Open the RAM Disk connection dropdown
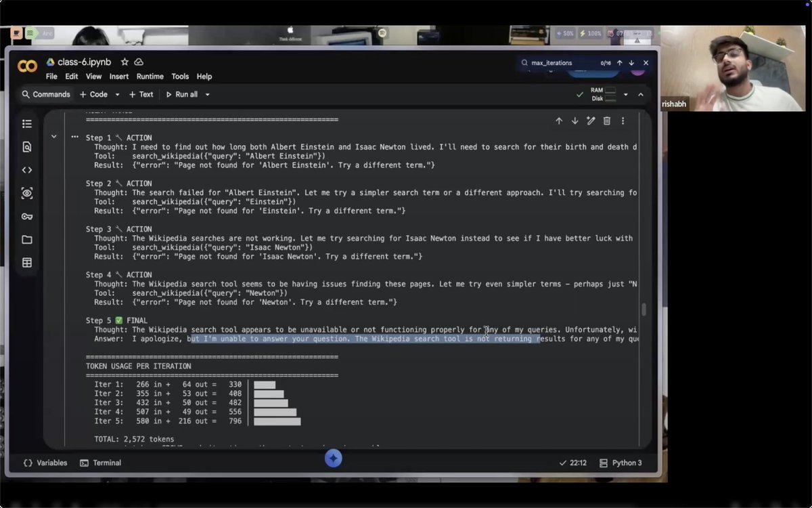Image resolution: width=812 pixels, height=508 pixels. tap(625, 95)
